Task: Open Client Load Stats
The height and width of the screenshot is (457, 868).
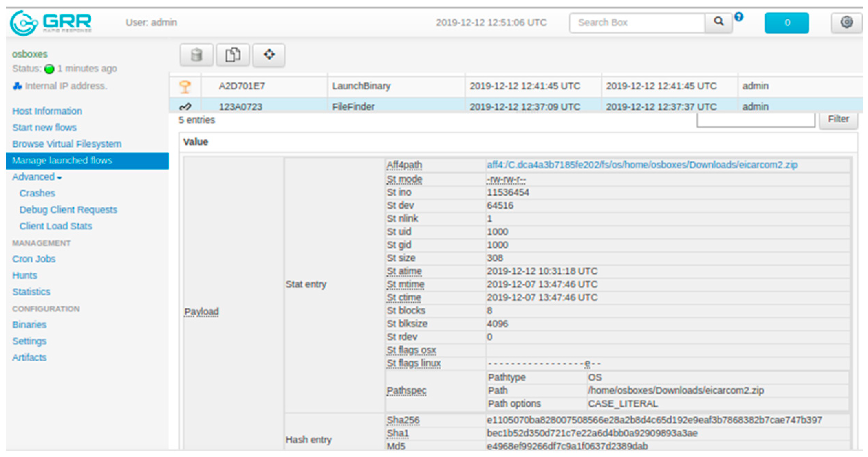Action: click(x=56, y=226)
